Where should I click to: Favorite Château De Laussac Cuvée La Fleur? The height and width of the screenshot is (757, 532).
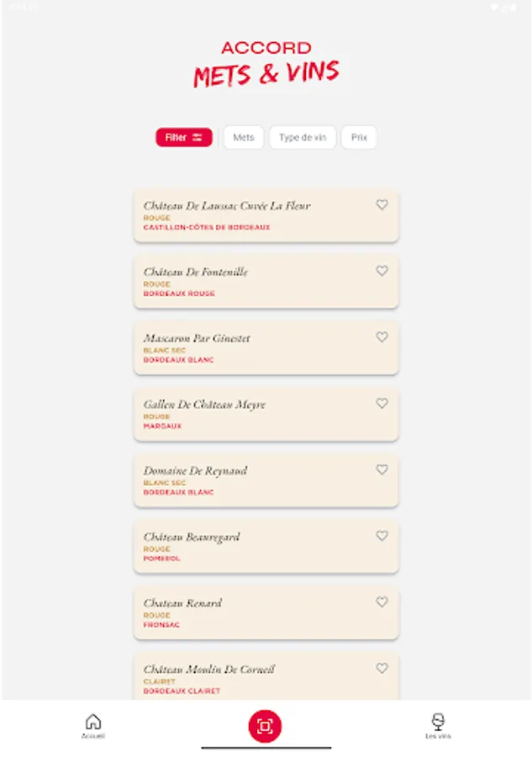[382, 204]
